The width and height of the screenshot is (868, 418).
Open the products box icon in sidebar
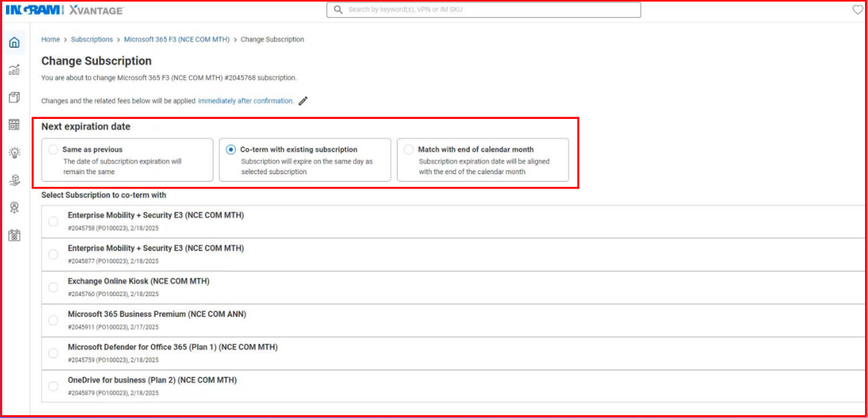pyautogui.click(x=14, y=97)
